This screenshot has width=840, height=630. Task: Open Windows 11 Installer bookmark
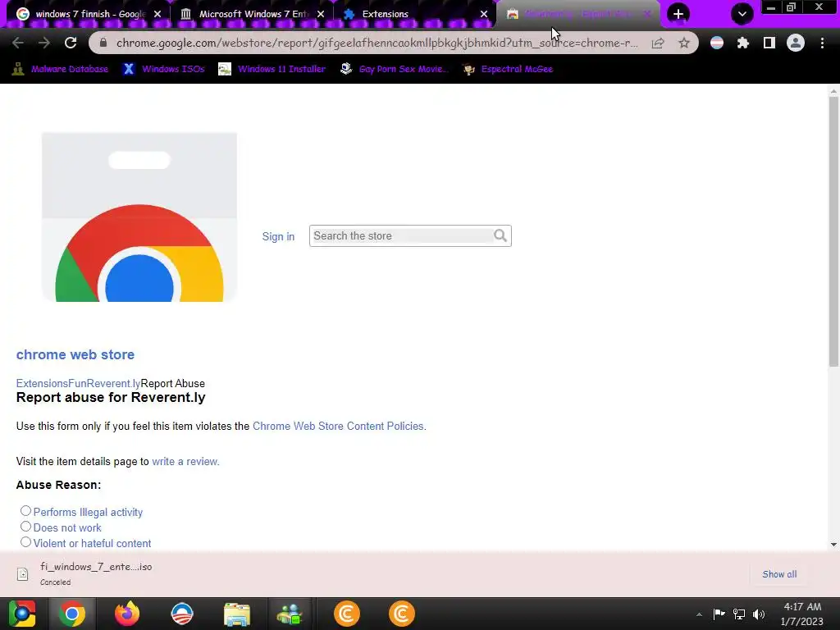(x=272, y=69)
